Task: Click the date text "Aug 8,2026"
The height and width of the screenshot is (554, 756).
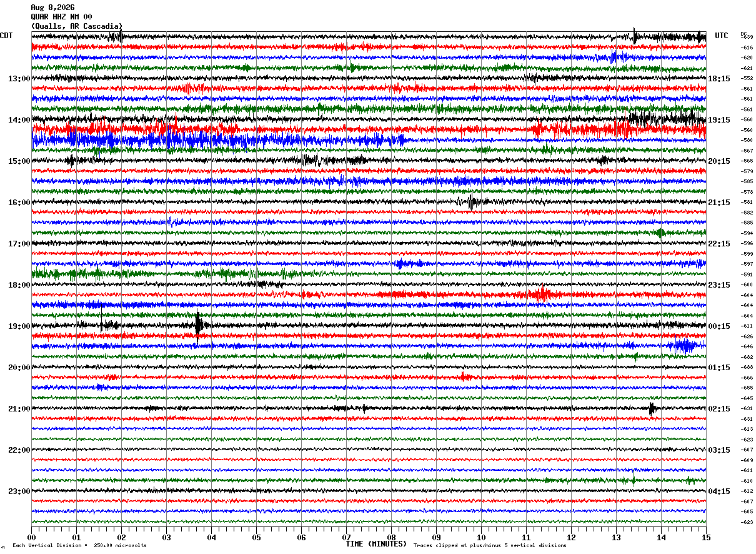Action: point(52,8)
